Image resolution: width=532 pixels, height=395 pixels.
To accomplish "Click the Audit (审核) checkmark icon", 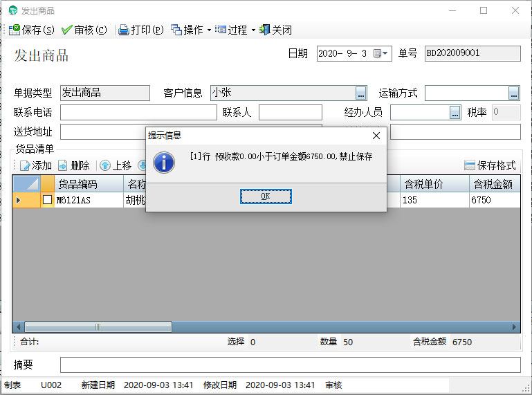I will [67, 30].
